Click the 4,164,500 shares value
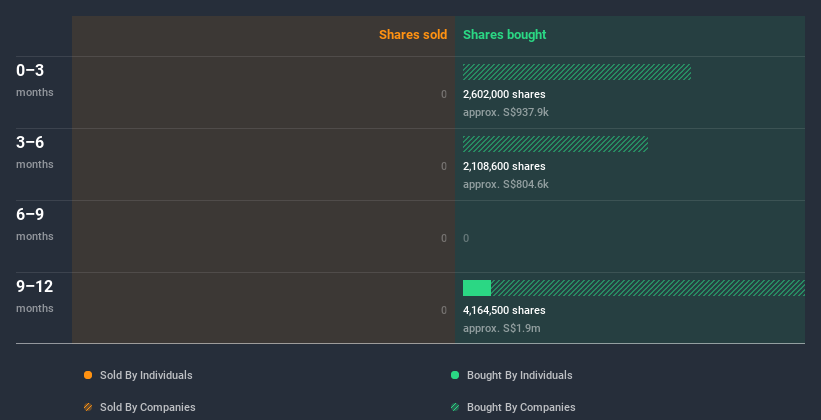821x420 pixels. tap(504, 310)
